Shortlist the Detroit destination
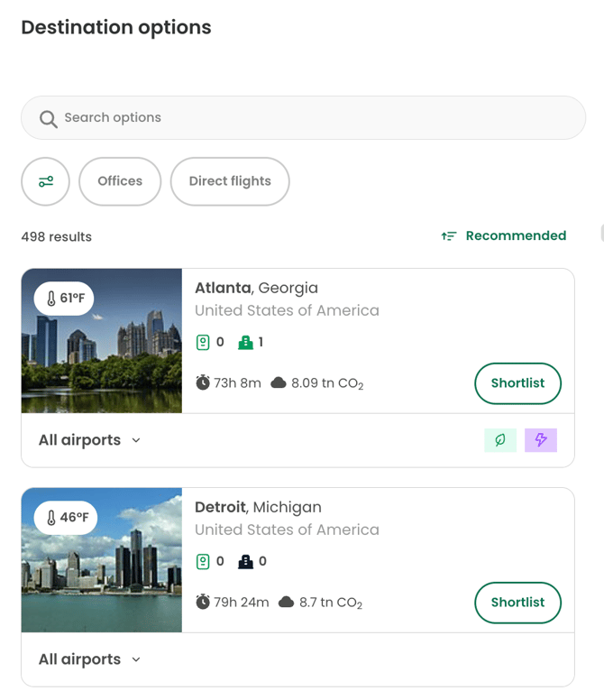This screenshot has width=604, height=700. 517,603
